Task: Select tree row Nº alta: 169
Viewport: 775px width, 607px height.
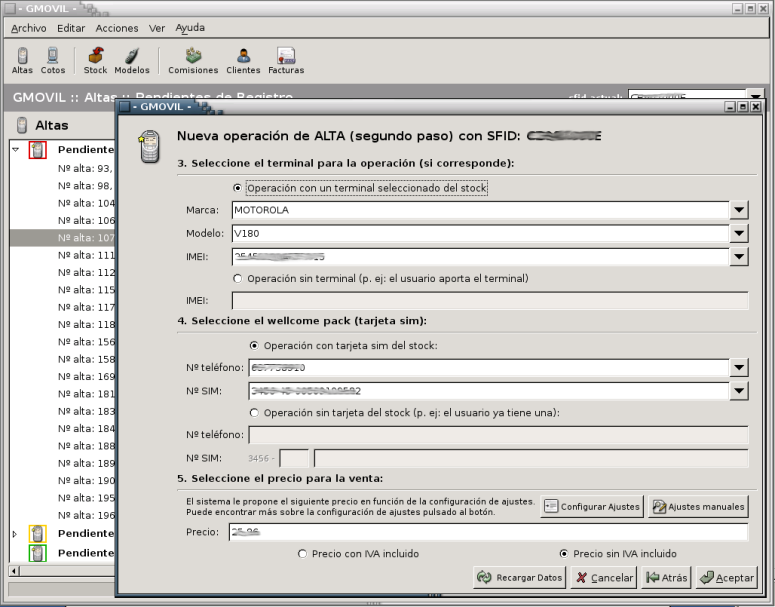Action: pos(86,376)
